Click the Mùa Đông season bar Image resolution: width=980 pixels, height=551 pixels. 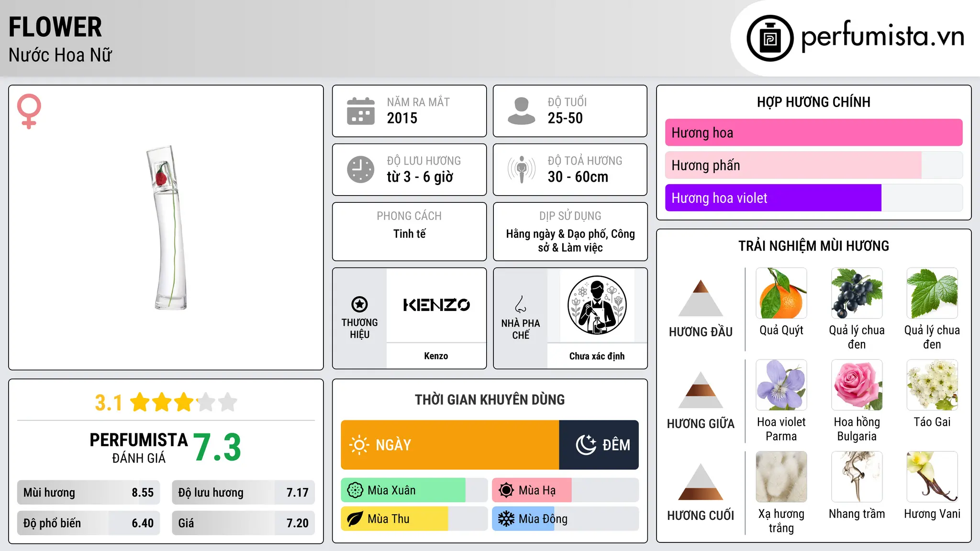(x=566, y=519)
